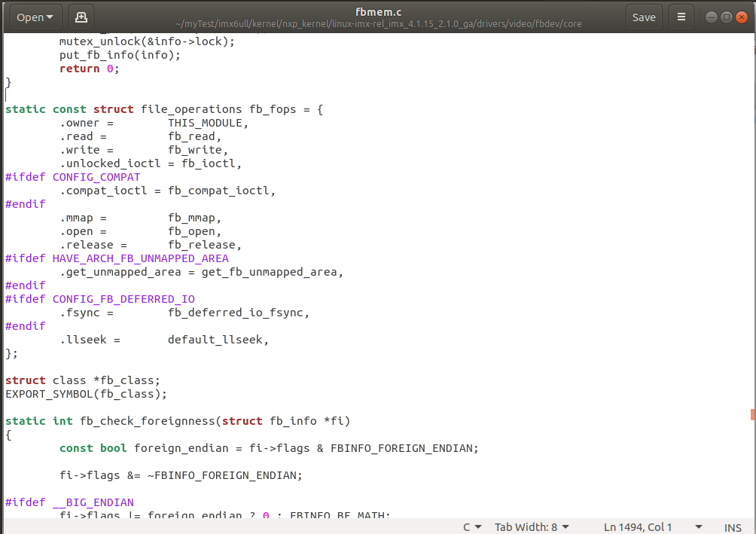Click on '.unlocked_ioctl' member
Viewport: 756px width, 534px height.
[110, 163]
